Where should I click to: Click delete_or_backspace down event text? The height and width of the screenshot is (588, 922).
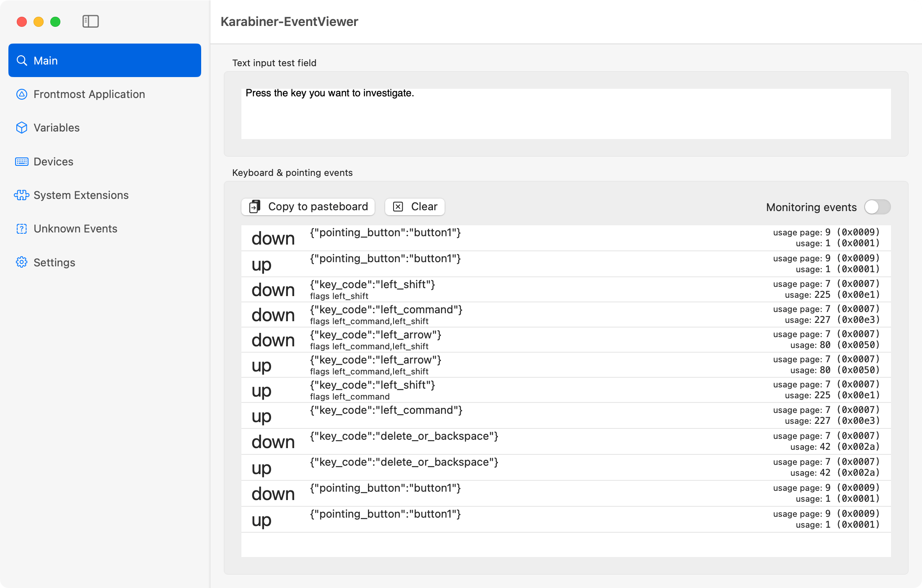coord(404,436)
